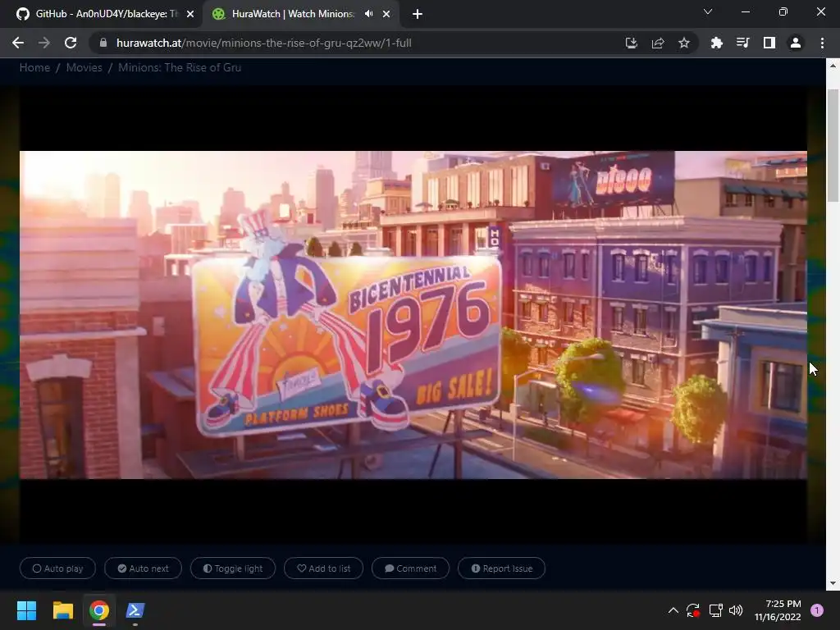Go to the Home breadcrumb
This screenshot has width=840, height=630.
point(34,67)
